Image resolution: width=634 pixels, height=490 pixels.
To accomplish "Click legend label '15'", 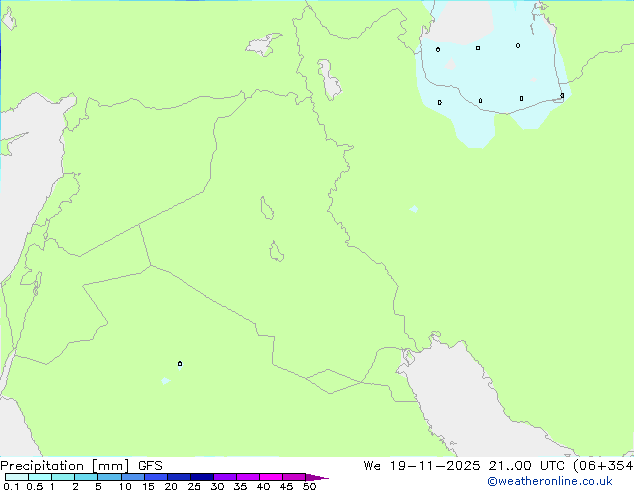I will click(x=148, y=486).
